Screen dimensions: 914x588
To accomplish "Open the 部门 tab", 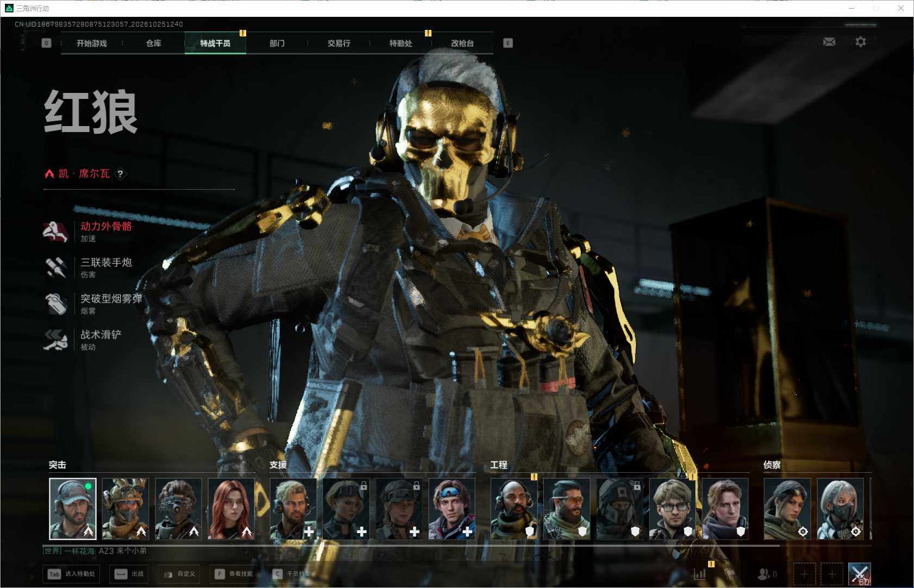I will 277,43.
